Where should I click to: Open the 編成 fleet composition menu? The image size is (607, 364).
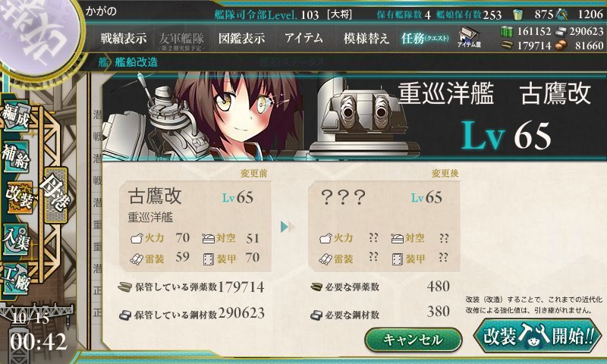point(16,116)
